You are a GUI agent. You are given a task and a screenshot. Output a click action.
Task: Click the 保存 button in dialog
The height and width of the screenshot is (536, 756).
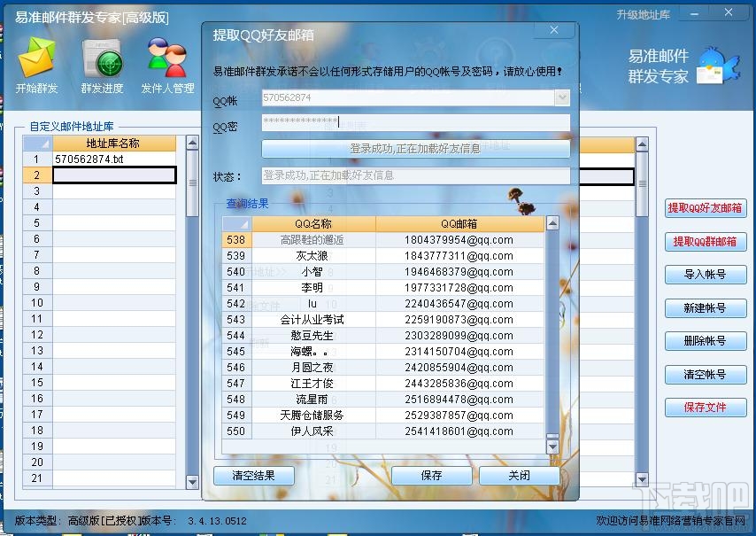pyautogui.click(x=431, y=476)
